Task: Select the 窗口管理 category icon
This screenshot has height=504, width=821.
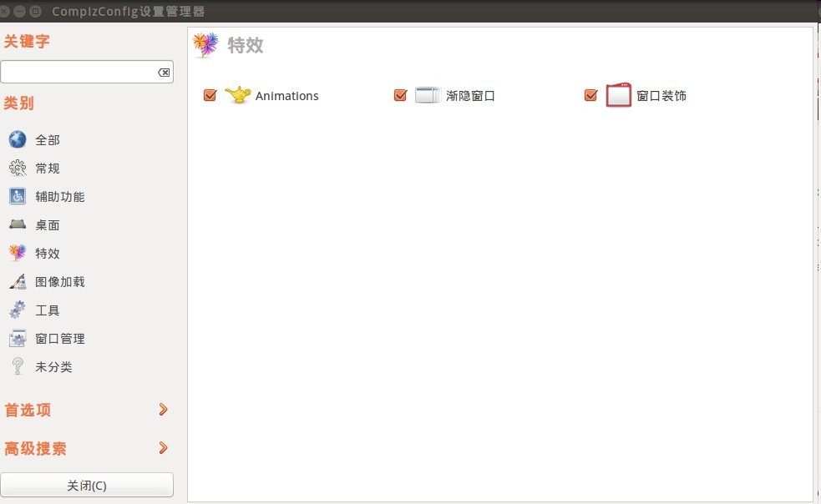Action: point(18,338)
